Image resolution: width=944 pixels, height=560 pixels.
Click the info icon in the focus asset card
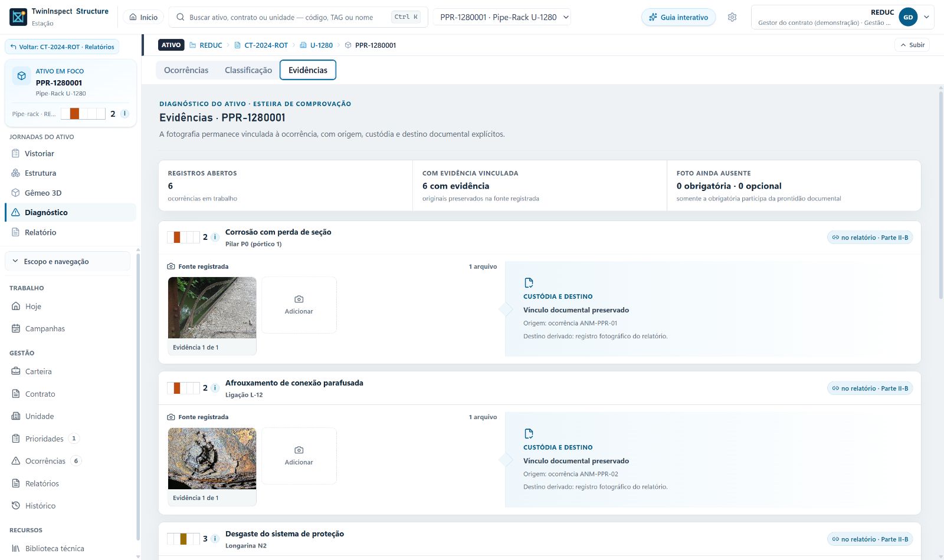click(124, 114)
